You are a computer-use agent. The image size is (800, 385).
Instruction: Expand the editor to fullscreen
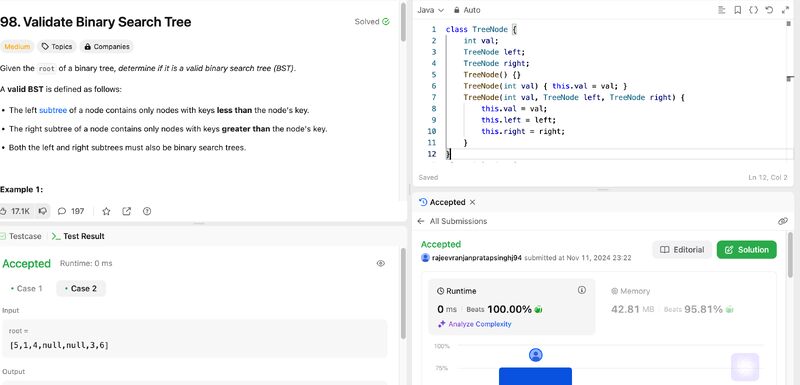click(785, 10)
